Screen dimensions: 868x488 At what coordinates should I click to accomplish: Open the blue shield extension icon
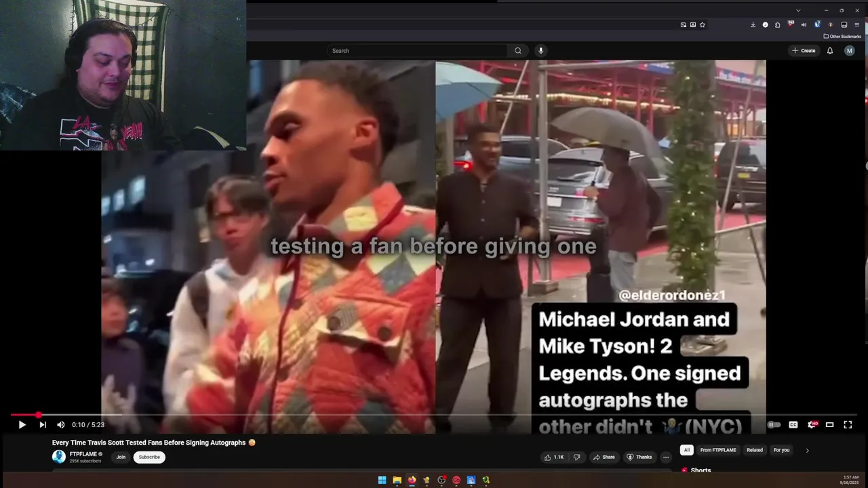tap(817, 24)
